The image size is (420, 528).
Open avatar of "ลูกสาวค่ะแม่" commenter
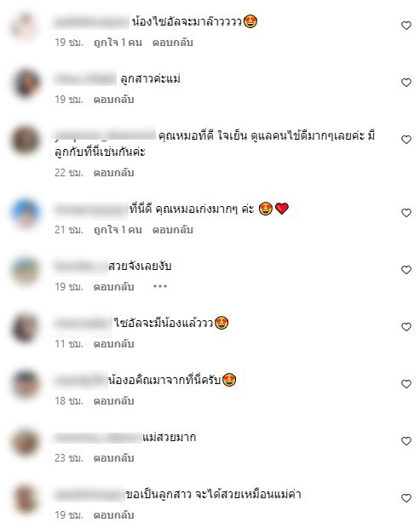[26, 83]
